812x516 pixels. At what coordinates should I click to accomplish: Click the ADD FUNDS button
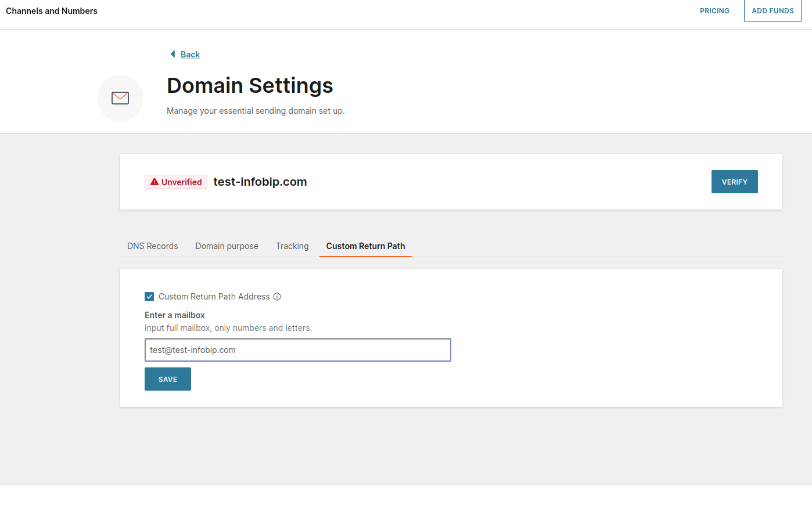coord(773,11)
